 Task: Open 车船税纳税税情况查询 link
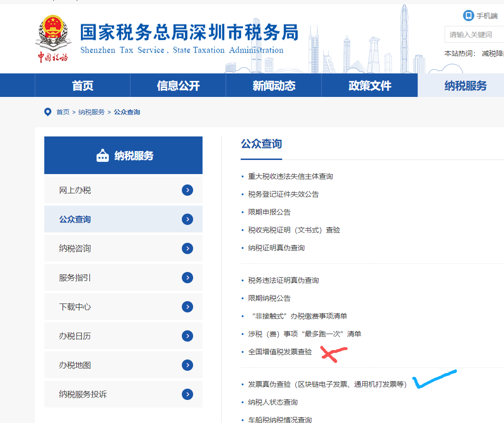pos(280,419)
